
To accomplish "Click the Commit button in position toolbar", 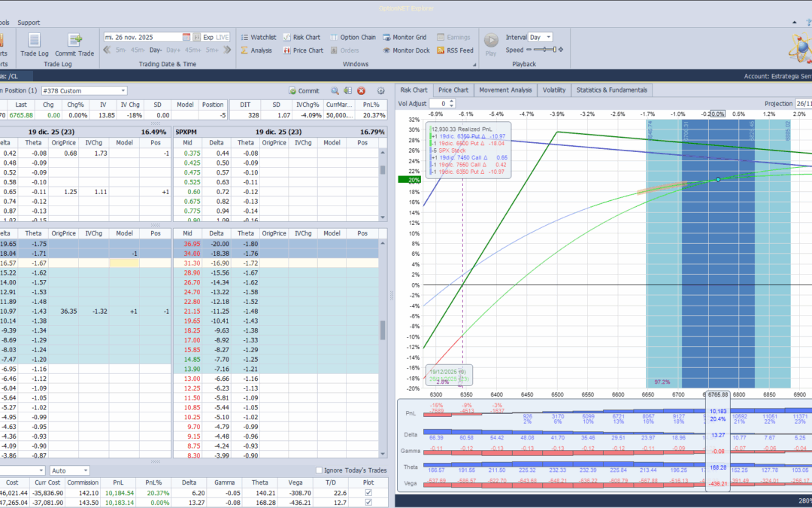I will 304,91.
